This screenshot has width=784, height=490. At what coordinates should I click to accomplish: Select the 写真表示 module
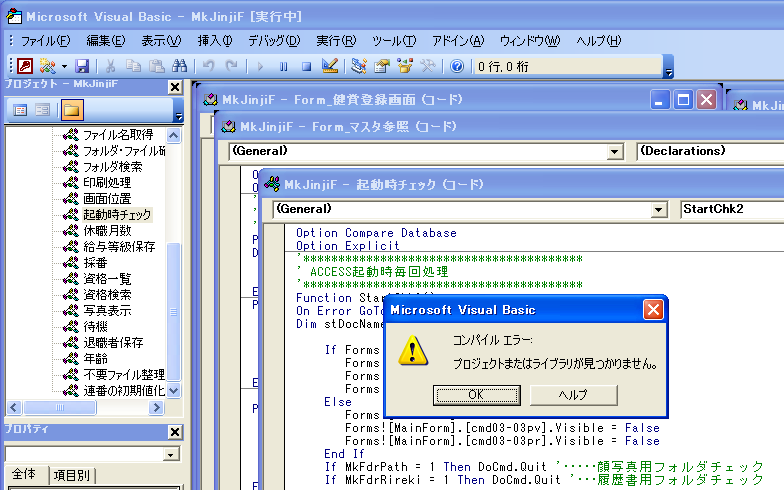pos(107,310)
